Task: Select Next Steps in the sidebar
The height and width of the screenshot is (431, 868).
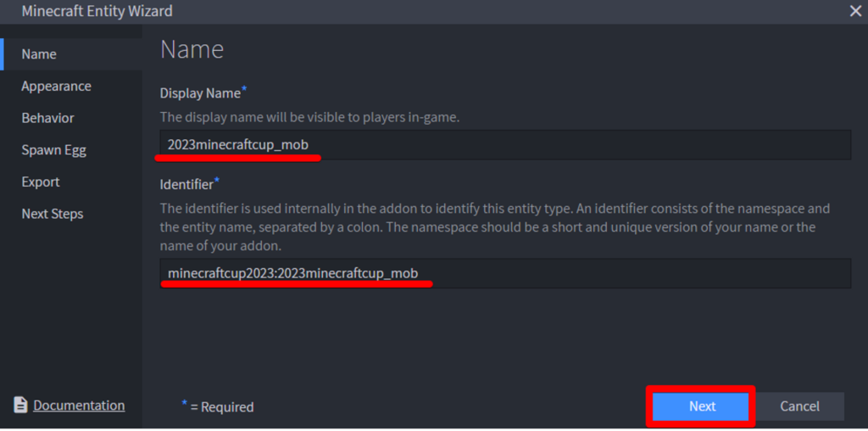Action: [x=53, y=214]
